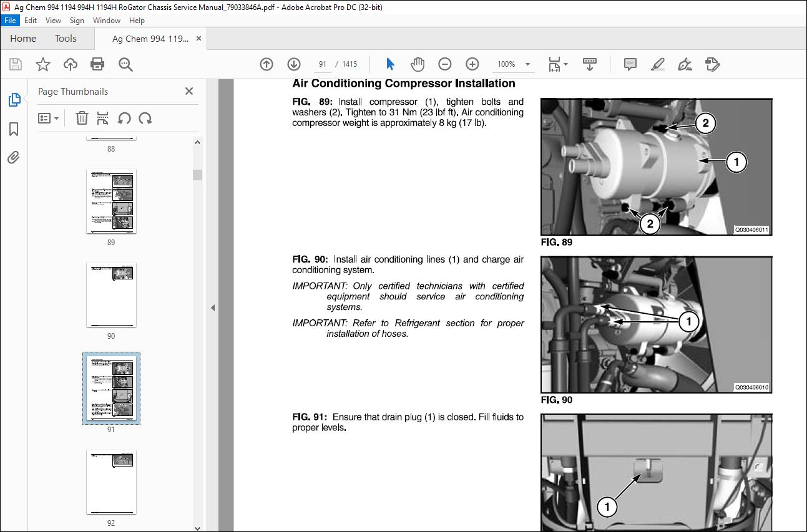Collapse the navigation pane arrow
This screenshot has width=807, height=532.
(x=212, y=307)
